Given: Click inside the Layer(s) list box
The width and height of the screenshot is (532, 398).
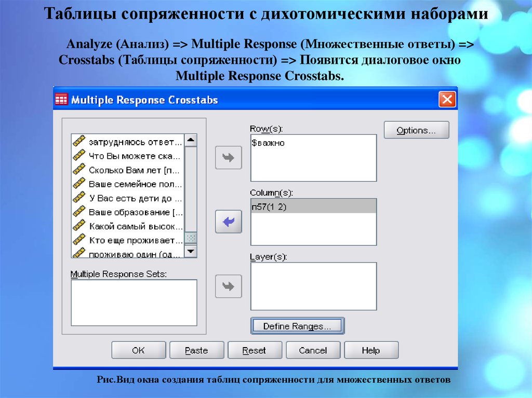Looking at the screenshot, I should click(313, 286).
